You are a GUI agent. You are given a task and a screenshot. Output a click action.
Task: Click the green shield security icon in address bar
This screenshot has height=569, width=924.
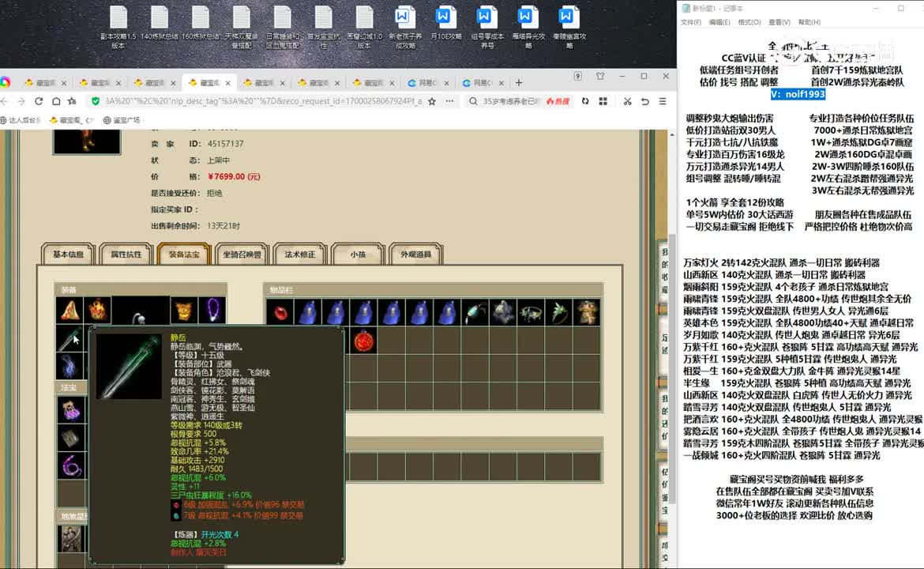tap(96, 101)
